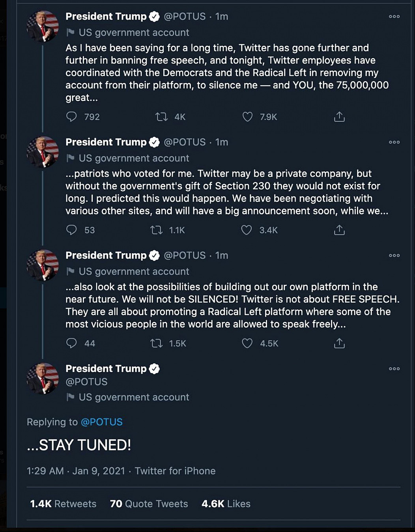Share the tweet about building own platform

[339, 343]
